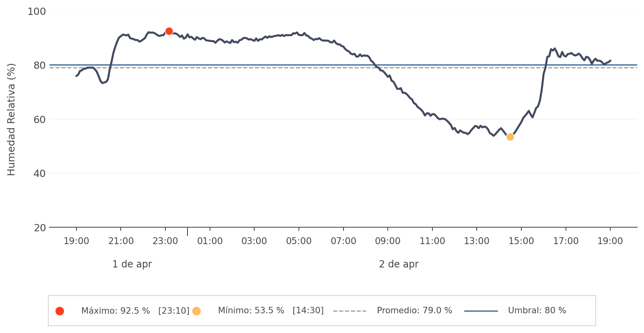Click the 01:00 tick label on time axis
This screenshot has height=333, width=644.
(x=210, y=241)
